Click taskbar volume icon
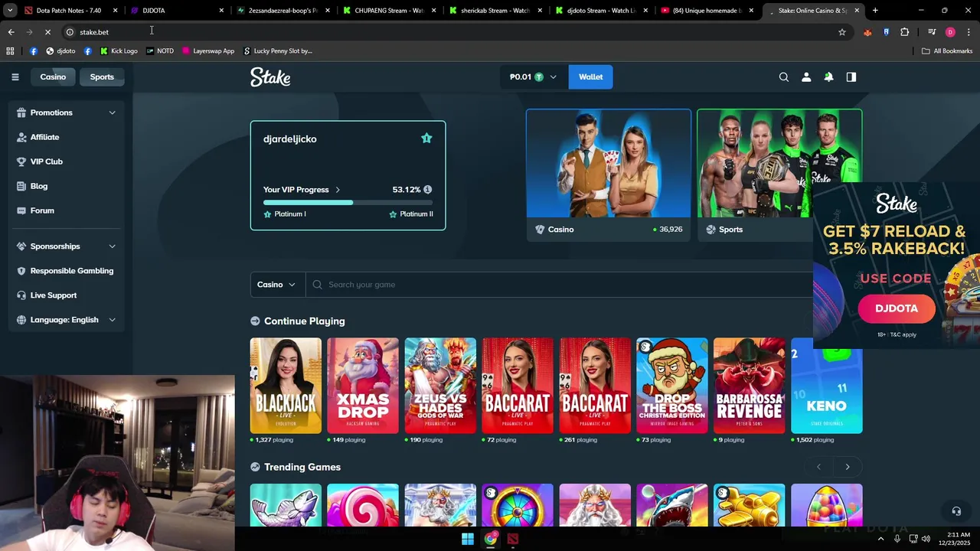 (x=926, y=539)
